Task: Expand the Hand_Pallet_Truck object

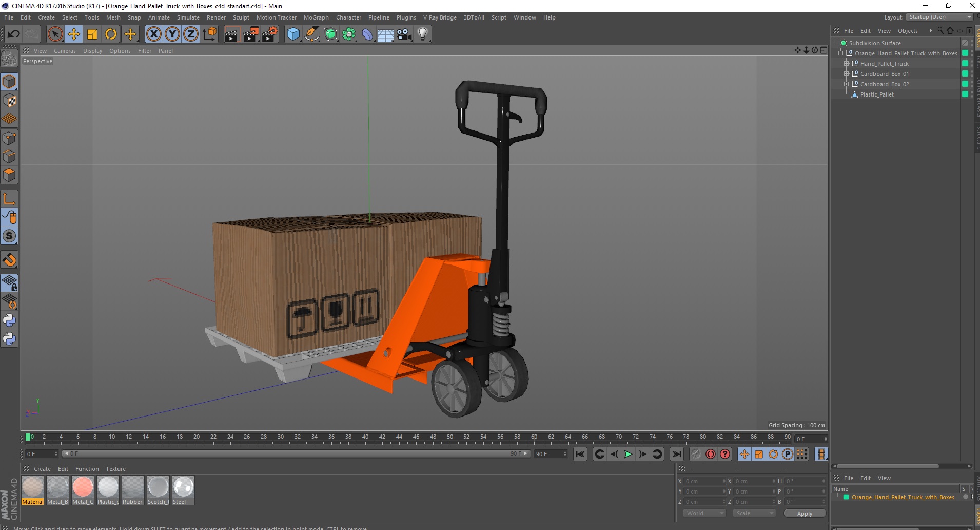Action: (847, 63)
